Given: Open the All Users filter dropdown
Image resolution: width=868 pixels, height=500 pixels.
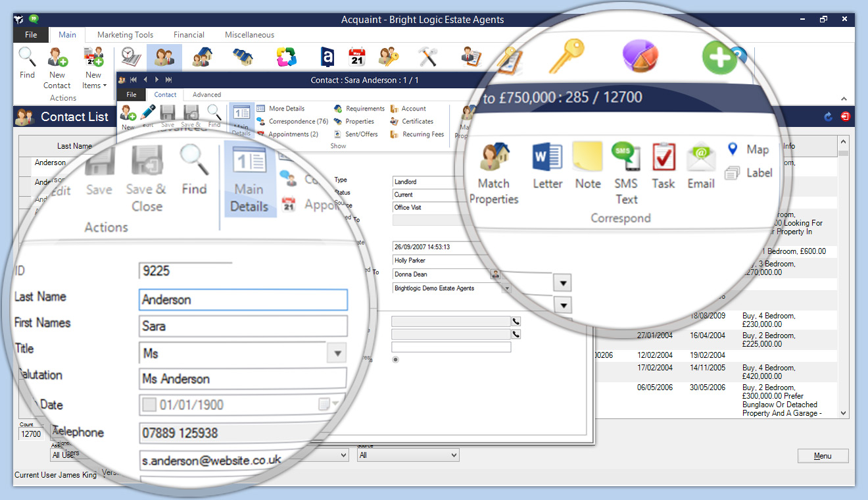Looking at the screenshot, I should click(199, 455).
